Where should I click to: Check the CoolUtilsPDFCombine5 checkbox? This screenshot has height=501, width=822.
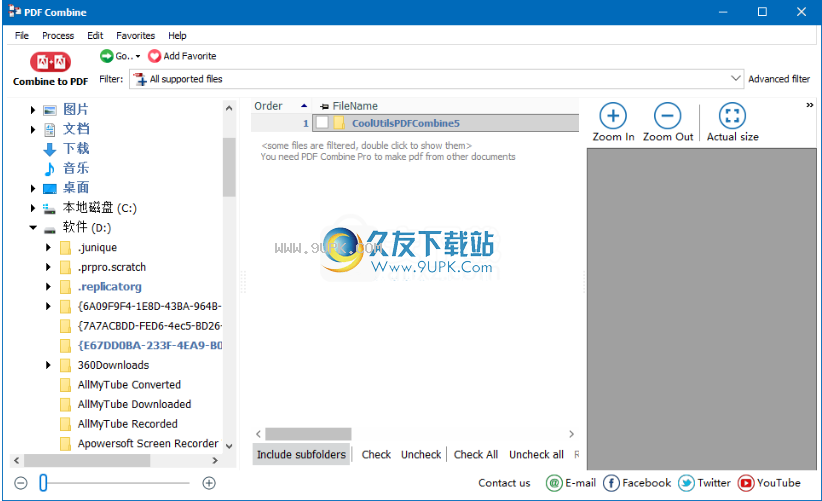point(322,123)
